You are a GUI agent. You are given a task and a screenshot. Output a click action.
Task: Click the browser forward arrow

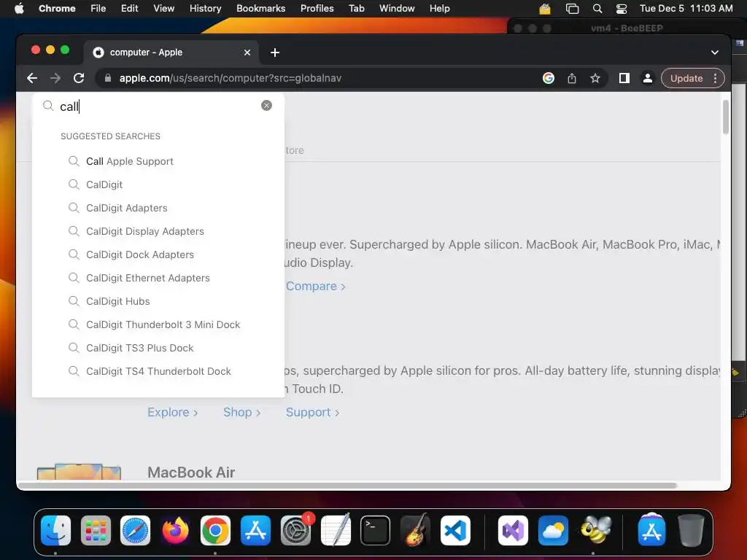(55, 78)
